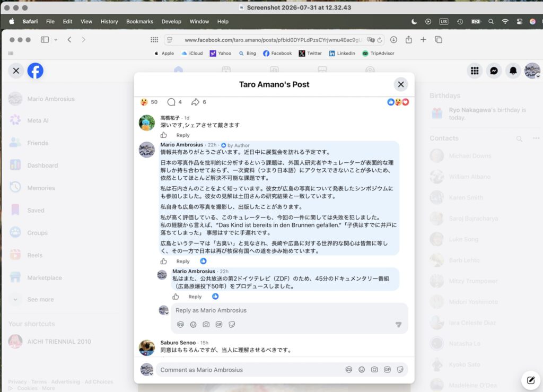The width and height of the screenshot is (543, 392).
Task: Open Saburo Senoo's profile name
Action: tap(178, 343)
